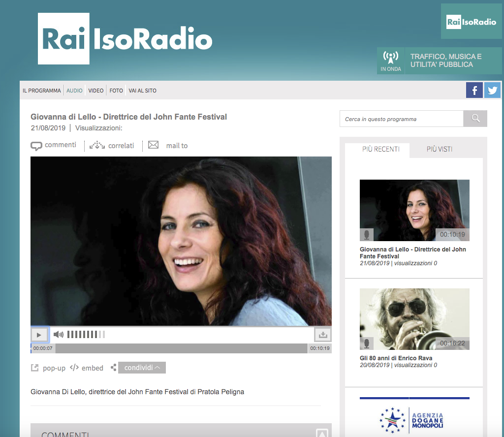Click the 21/08/2019 date below the title
504x437 pixels.
pyautogui.click(x=48, y=128)
